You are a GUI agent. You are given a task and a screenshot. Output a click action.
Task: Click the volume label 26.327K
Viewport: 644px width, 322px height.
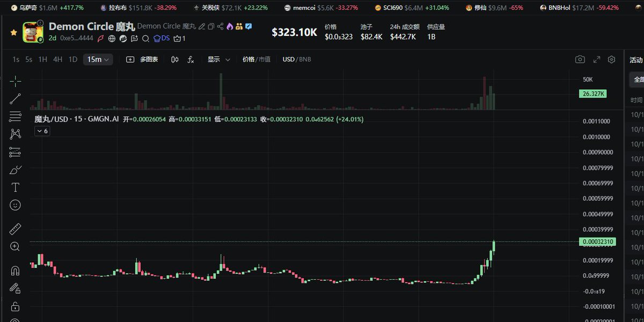594,94
